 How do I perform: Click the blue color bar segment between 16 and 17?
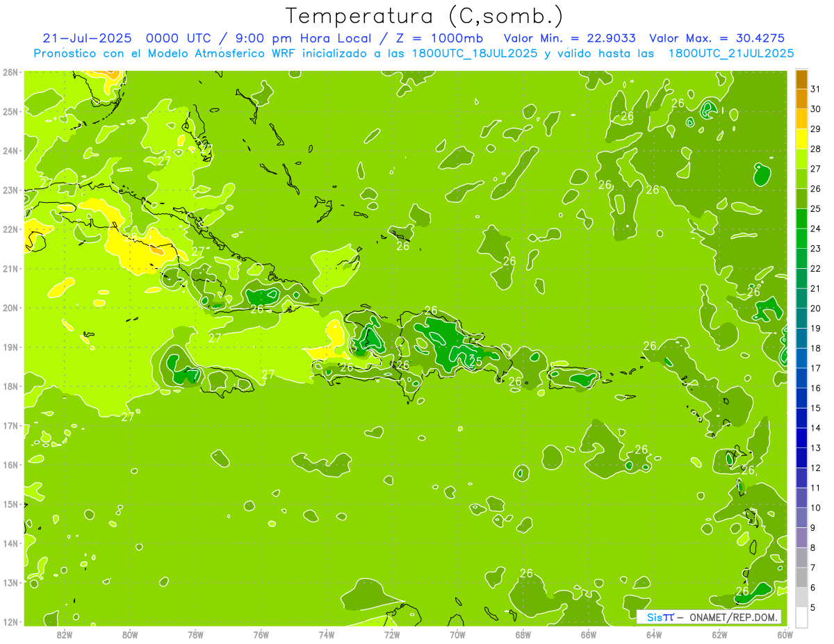[801, 378]
